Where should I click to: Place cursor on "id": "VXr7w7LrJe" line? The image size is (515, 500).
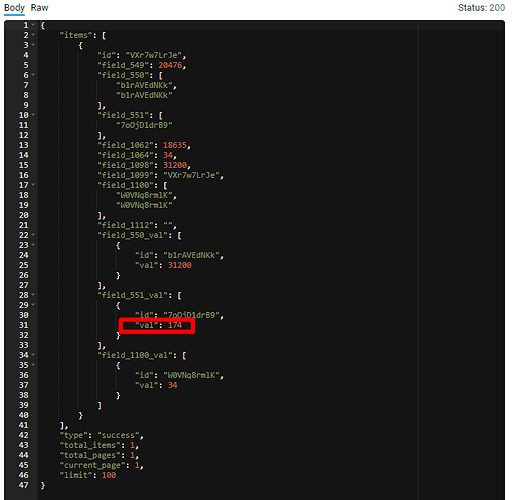point(142,55)
